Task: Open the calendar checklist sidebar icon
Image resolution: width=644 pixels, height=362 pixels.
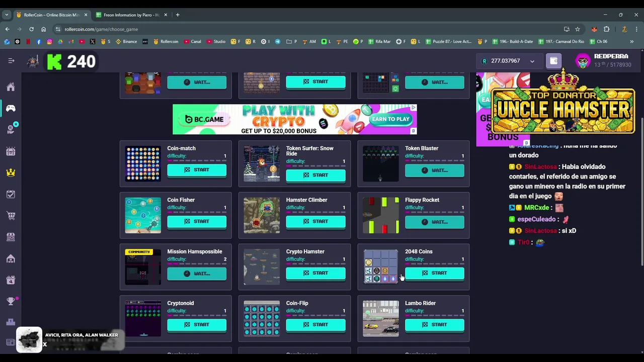Action: [x=11, y=194]
